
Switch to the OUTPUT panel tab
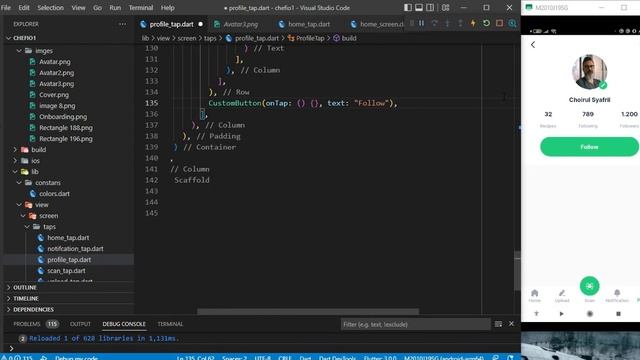[x=80, y=324]
